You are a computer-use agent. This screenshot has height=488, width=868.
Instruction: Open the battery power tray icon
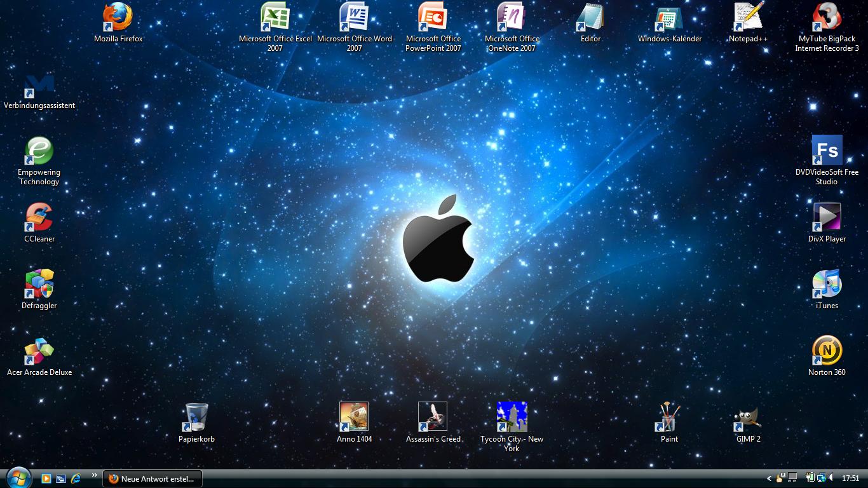[810, 478]
